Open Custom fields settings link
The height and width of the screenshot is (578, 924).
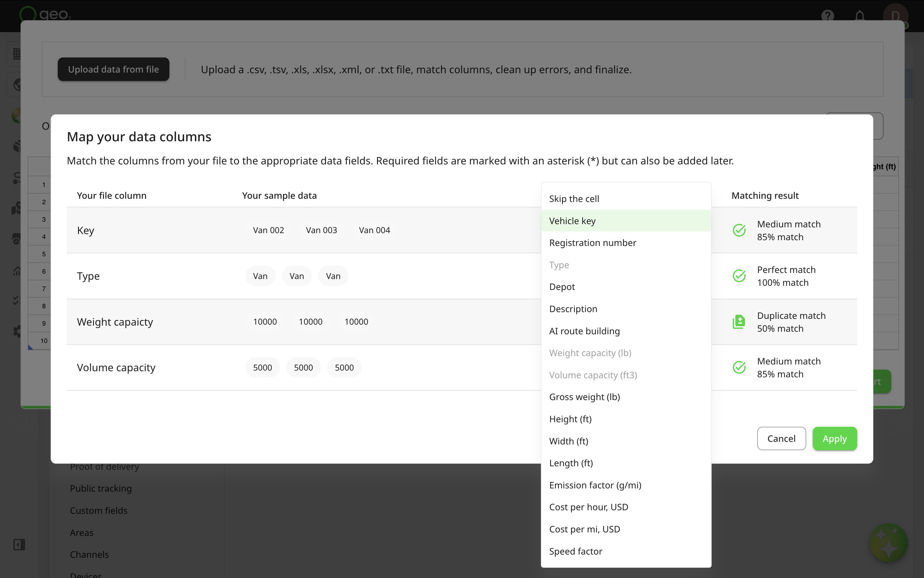(x=98, y=510)
